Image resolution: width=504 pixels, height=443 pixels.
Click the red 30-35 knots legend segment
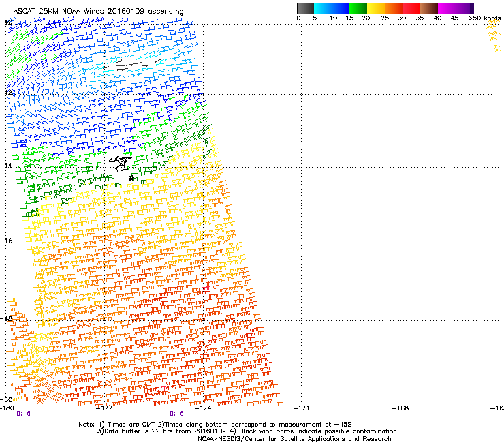click(411, 8)
